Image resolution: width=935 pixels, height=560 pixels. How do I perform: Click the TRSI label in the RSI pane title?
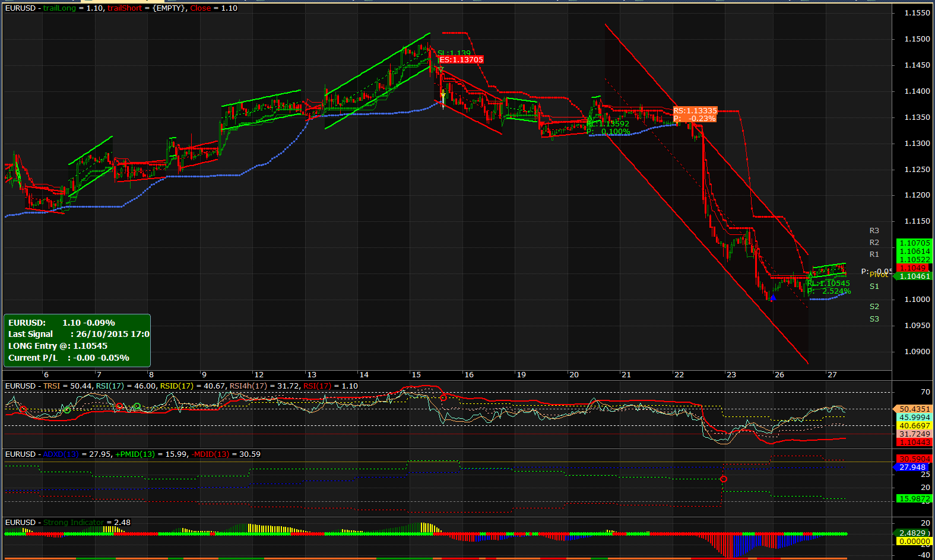tap(52, 386)
